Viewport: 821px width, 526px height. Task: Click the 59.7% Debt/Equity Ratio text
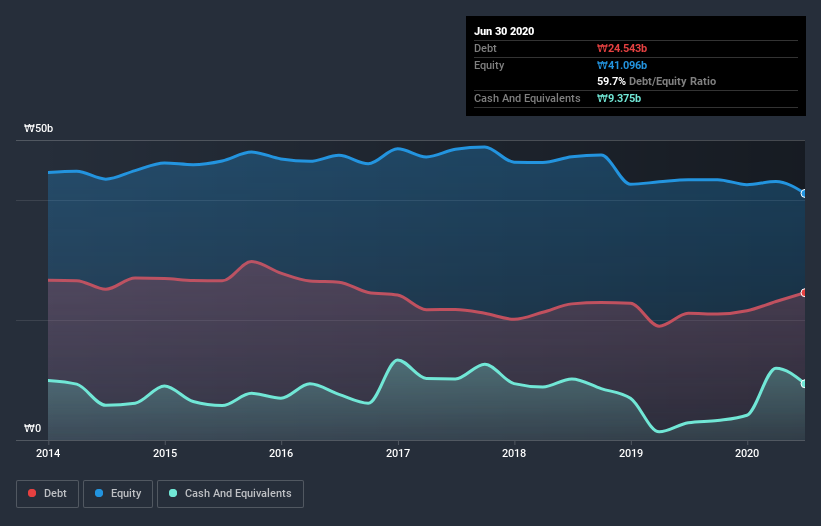click(657, 82)
